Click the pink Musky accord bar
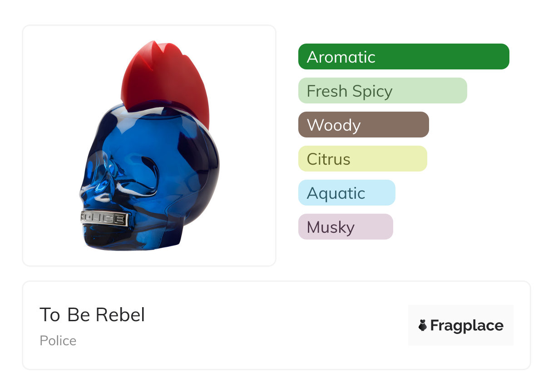 (x=345, y=227)
